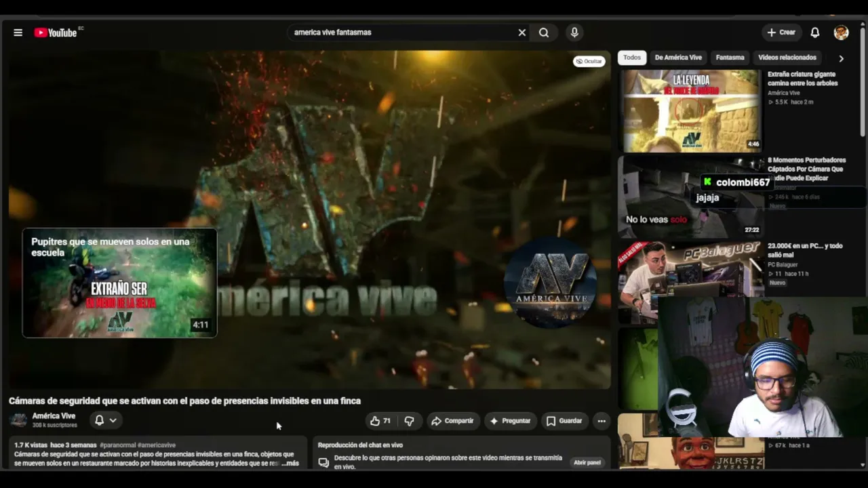Open the subscription notification bell dropdown
This screenshot has width=868, height=488.
(106, 420)
